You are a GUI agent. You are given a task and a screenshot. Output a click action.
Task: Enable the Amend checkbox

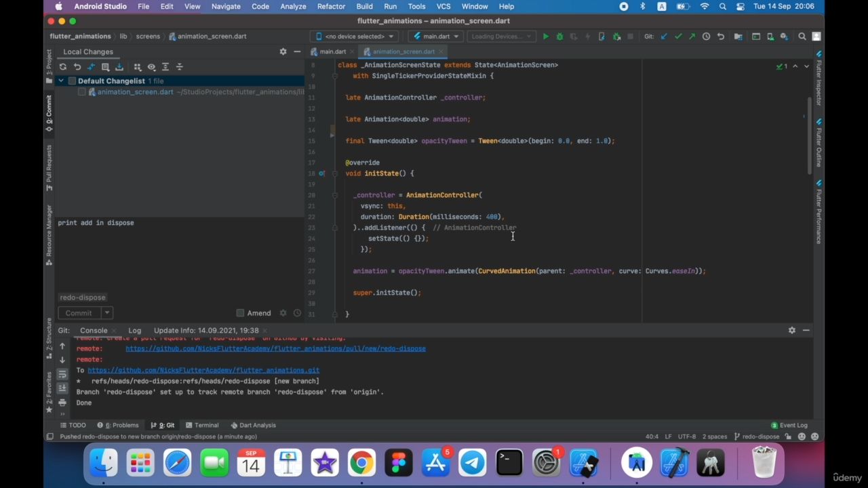pyautogui.click(x=240, y=313)
